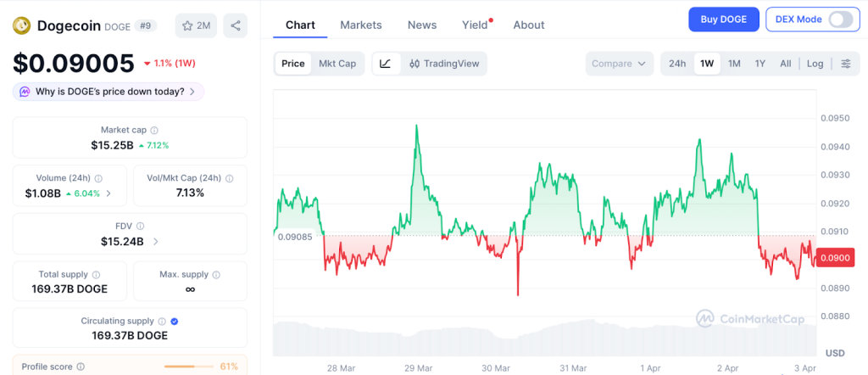This screenshot has width=868, height=375.
Task: Toggle the Log scale option
Action: pyautogui.click(x=815, y=64)
